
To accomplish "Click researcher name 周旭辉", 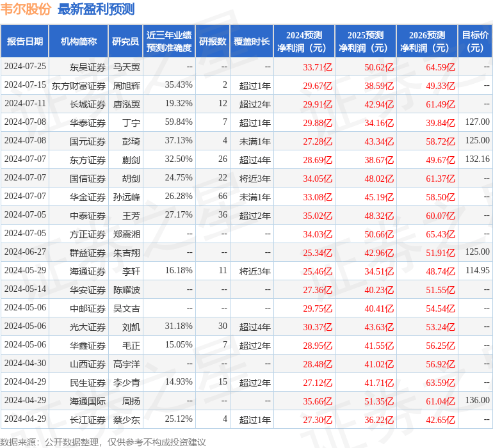I will pos(126,86).
